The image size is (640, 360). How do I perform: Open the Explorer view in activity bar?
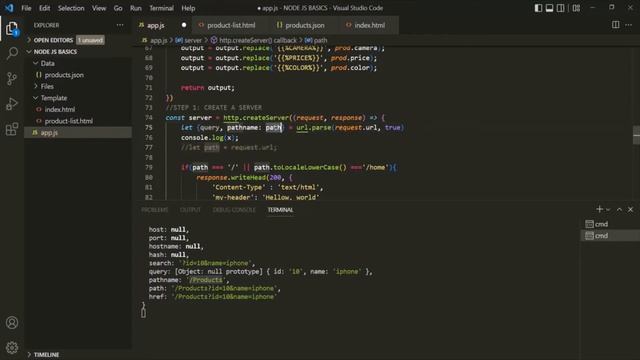[12, 29]
